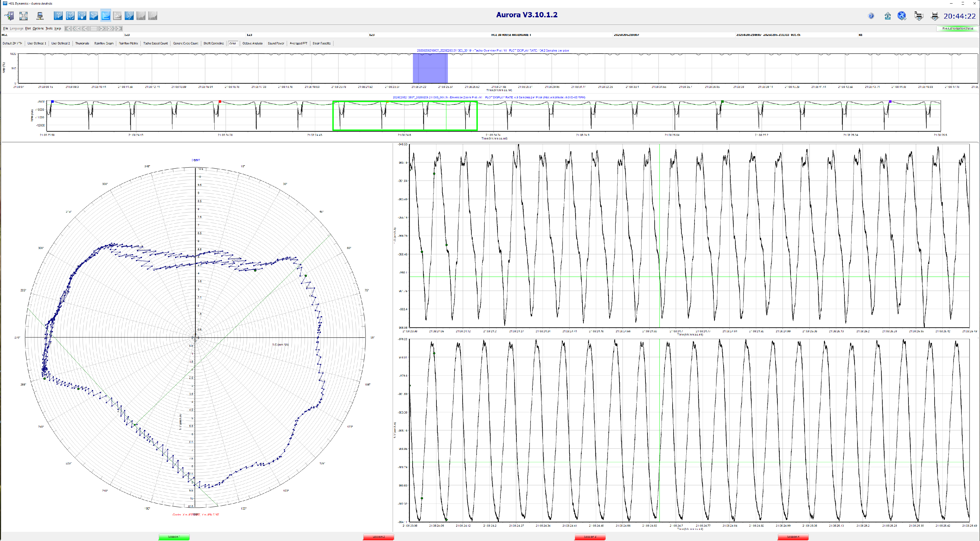980x541 pixels.
Task: Click the highlighted envelope plot toolbar icon
Action: 106,16
